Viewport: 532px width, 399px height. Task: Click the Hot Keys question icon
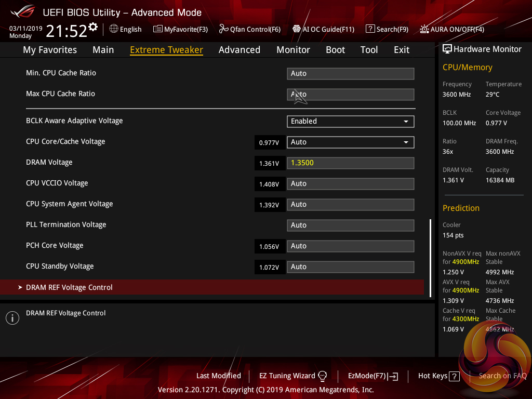click(454, 376)
